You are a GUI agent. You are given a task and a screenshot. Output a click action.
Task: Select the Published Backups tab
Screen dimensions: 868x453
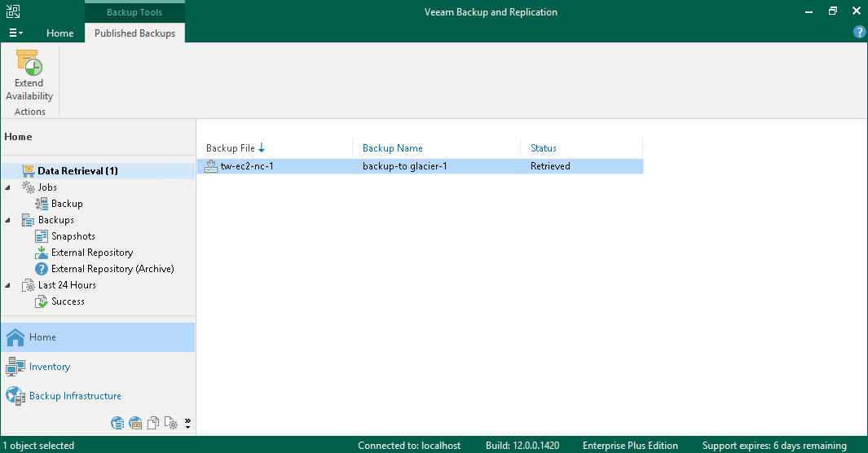(134, 33)
